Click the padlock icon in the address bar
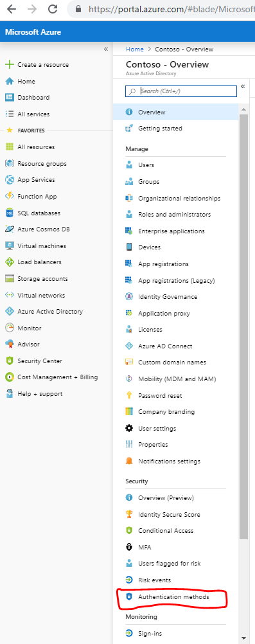255x644 pixels. pos(77,8)
